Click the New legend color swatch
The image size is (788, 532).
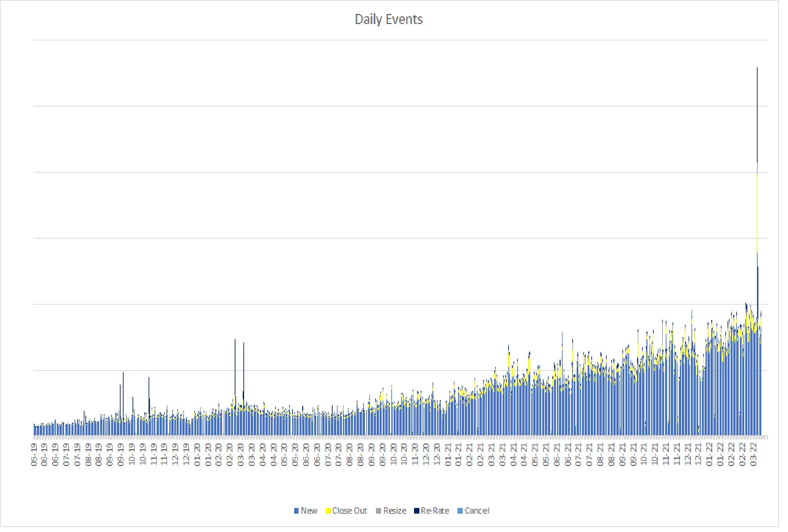click(297, 511)
